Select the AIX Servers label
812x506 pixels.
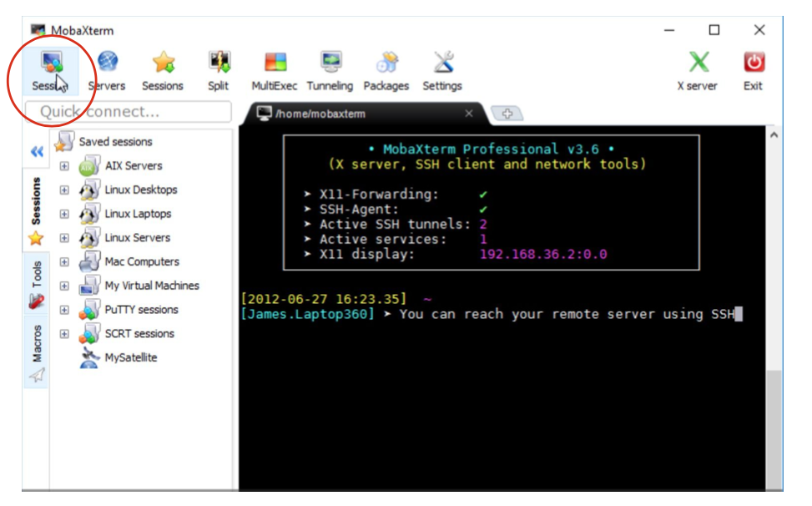click(134, 165)
